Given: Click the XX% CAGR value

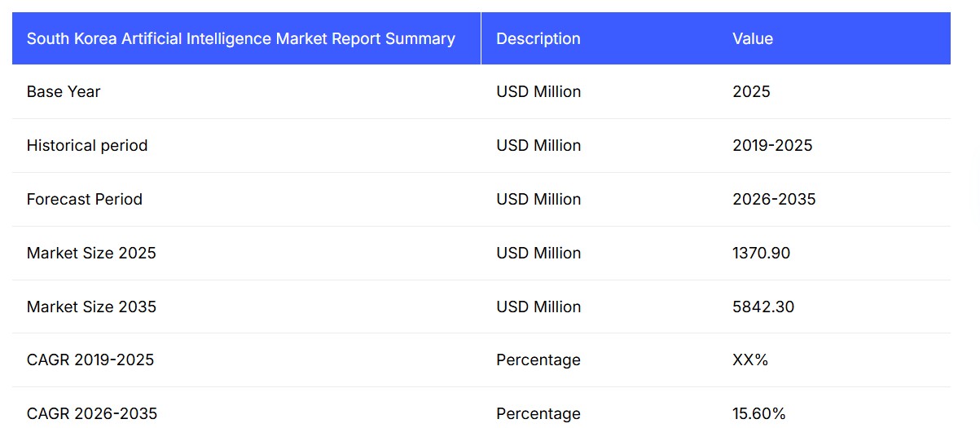Looking at the screenshot, I should coord(750,360).
